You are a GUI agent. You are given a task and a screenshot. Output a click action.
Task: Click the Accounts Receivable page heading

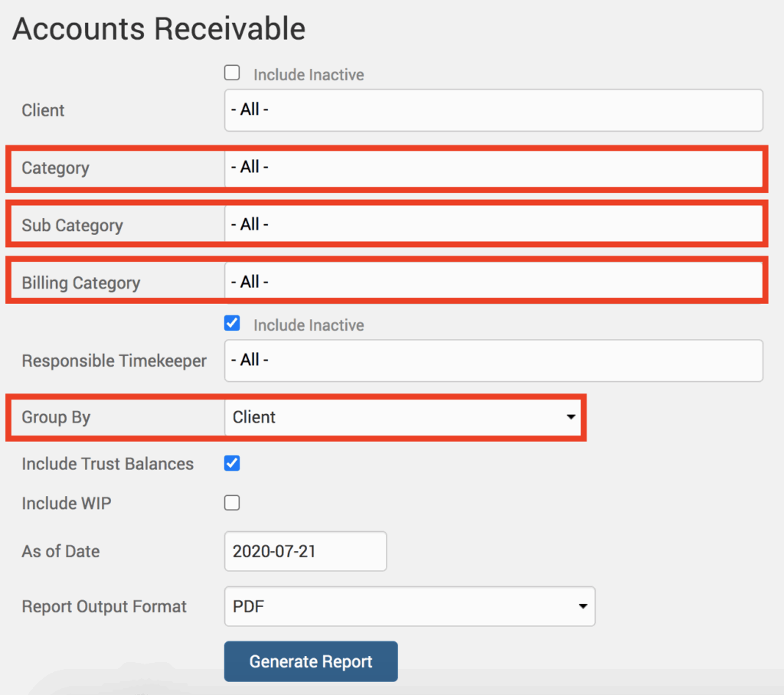pyautogui.click(x=159, y=29)
